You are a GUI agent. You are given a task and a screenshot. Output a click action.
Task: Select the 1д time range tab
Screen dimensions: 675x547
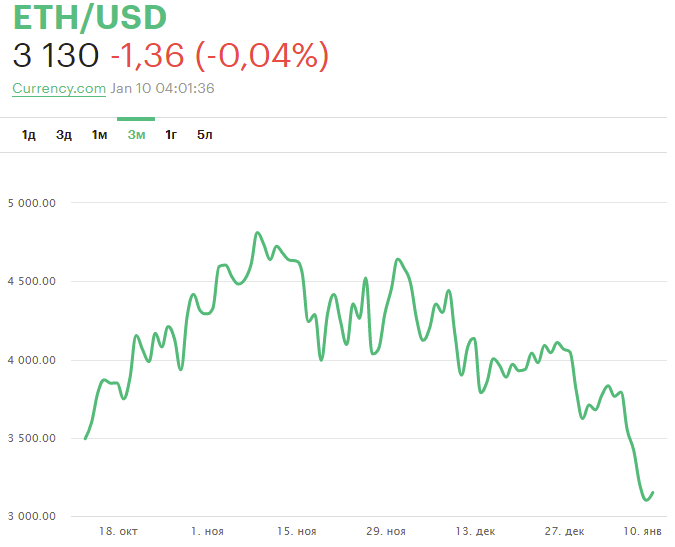[x=29, y=135]
